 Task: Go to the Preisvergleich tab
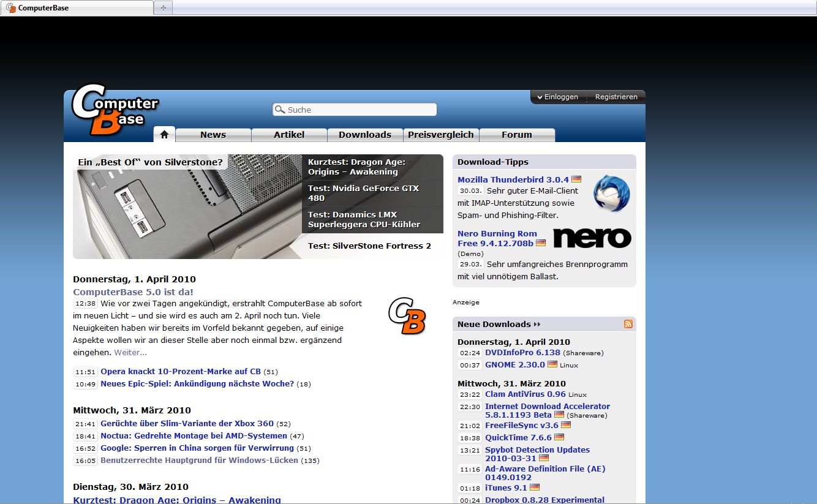point(441,135)
